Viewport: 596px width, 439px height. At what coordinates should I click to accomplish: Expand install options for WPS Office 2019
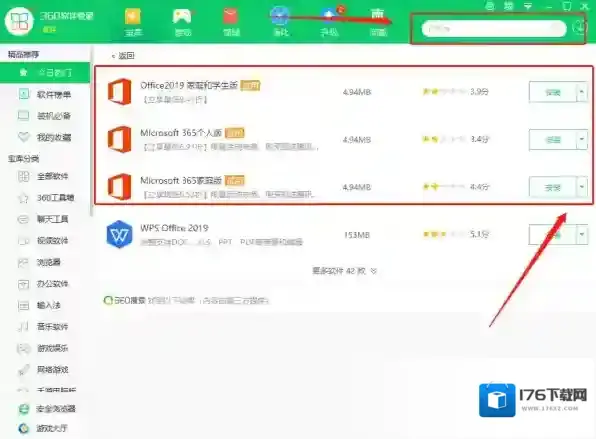point(582,235)
